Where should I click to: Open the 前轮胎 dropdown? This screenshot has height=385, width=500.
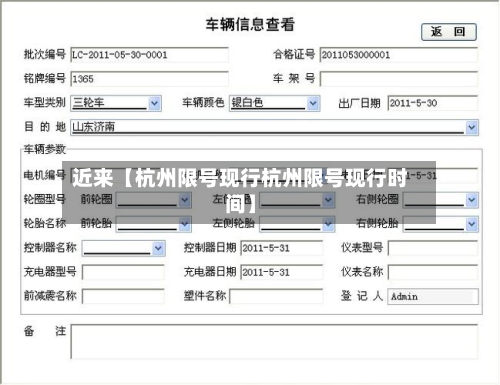pos(154,224)
